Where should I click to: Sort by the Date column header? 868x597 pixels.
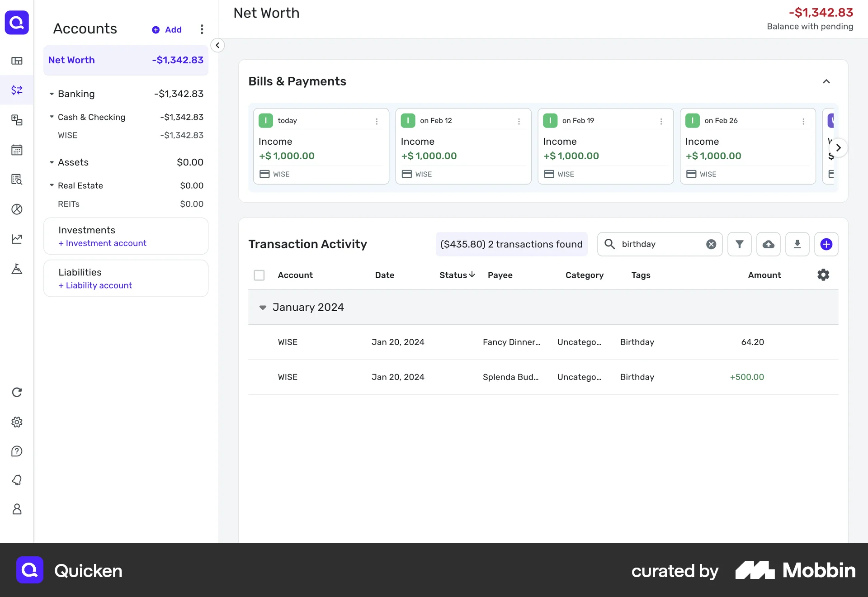(385, 275)
